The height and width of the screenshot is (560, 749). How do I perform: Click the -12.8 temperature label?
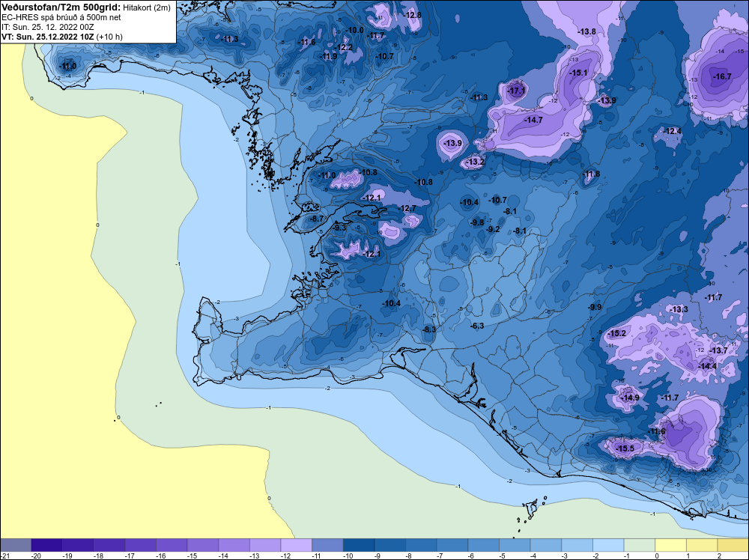click(412, 15)
